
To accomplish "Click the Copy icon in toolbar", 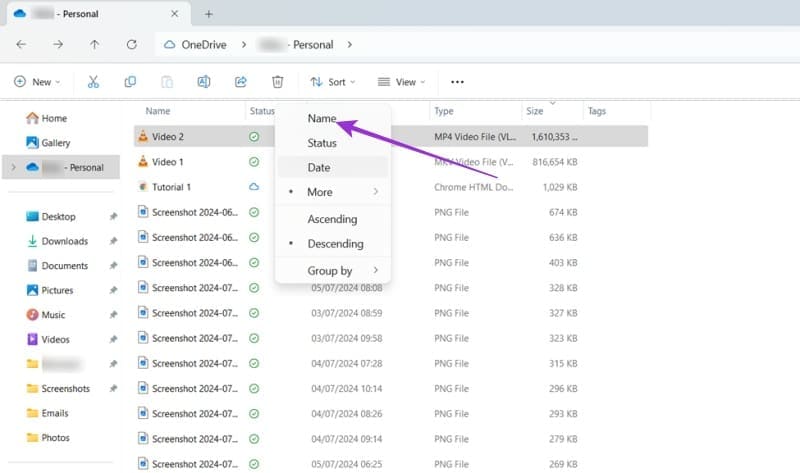I will click(130, 82).
